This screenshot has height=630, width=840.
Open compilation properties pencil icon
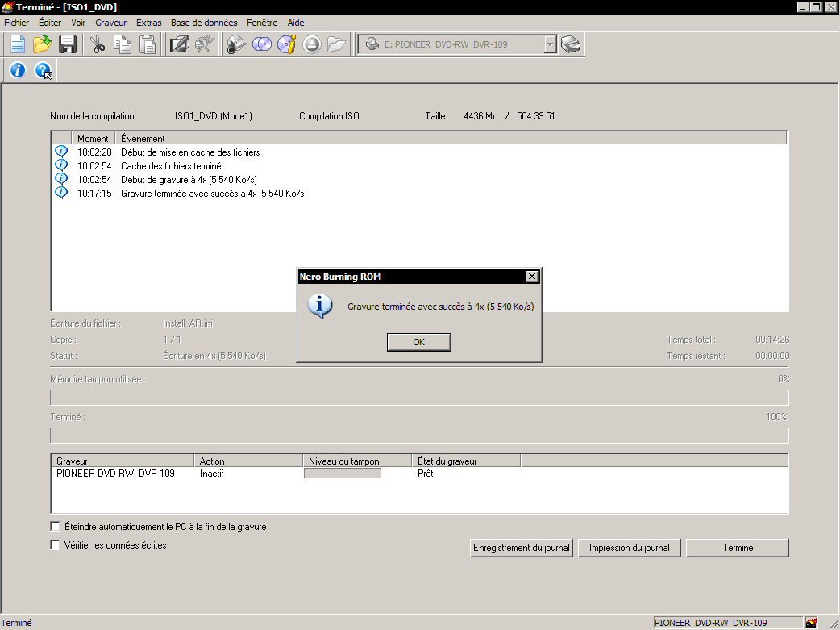click(179, 44)
